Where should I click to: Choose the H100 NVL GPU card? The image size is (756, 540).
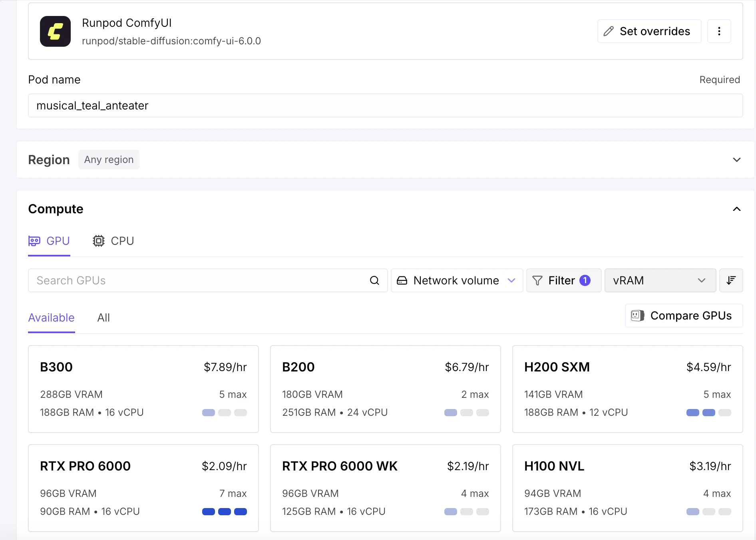[x=627, y=488]
